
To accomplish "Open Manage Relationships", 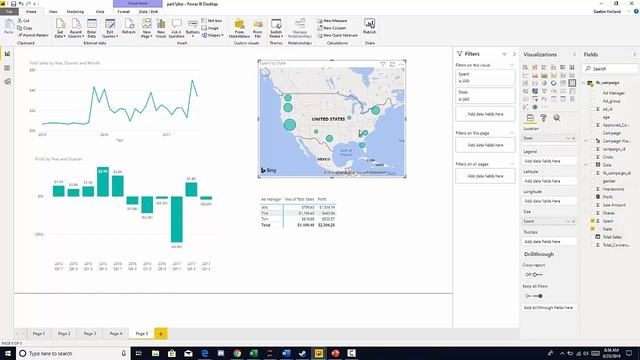I will tap(300, 28).
